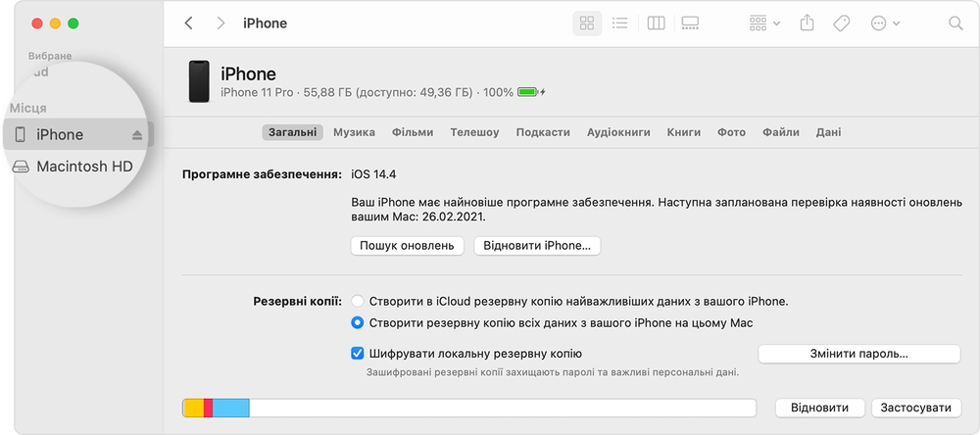Open the search magnifier icon
The image size is (980, 435).
coord(955,24)
